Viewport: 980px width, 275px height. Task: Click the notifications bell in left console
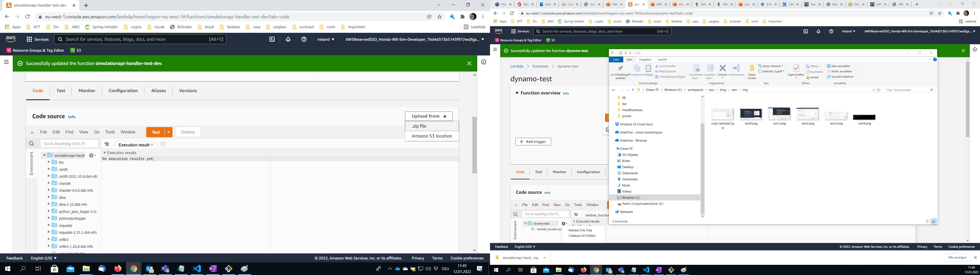pyautogui.click(x=288, y=39)
